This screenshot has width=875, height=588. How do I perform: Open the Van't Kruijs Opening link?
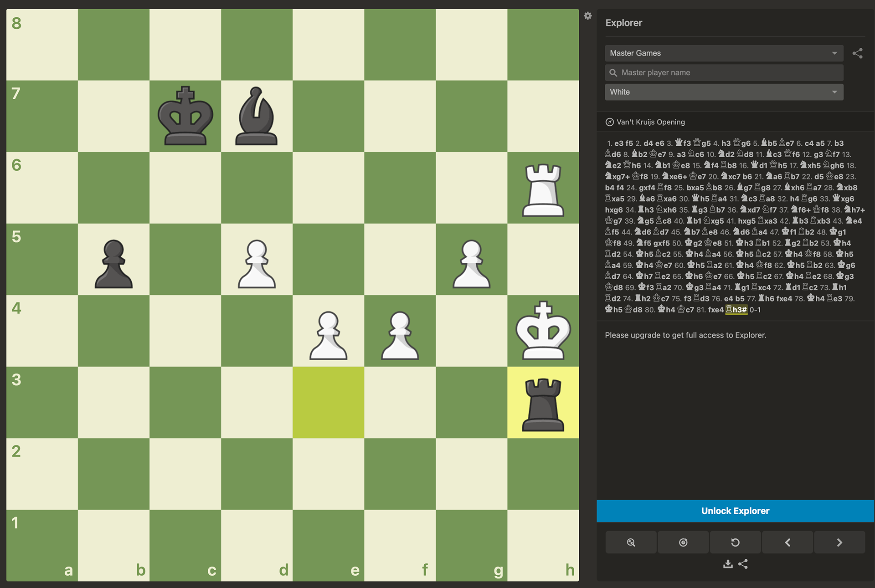(650, 122)
